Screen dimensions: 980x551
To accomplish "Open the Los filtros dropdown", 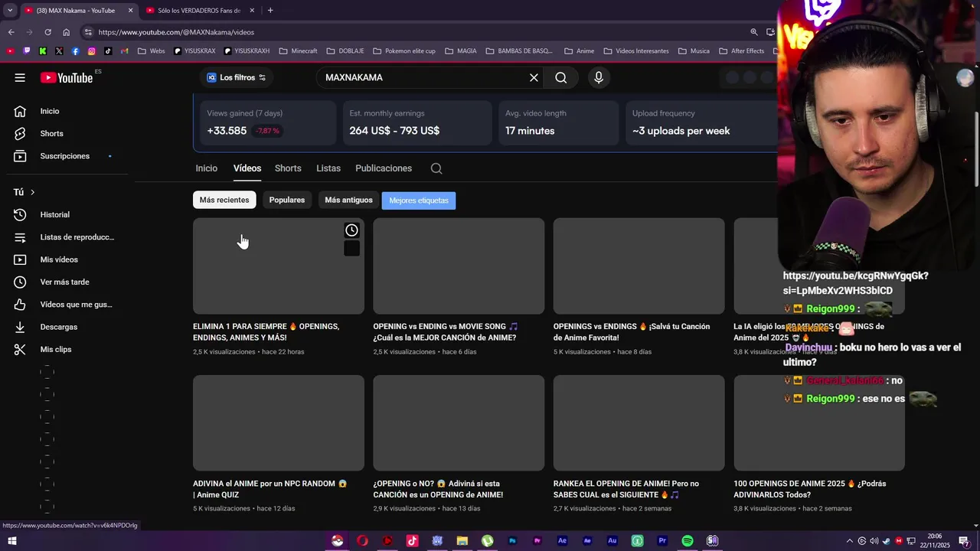I will coord(237,77).
